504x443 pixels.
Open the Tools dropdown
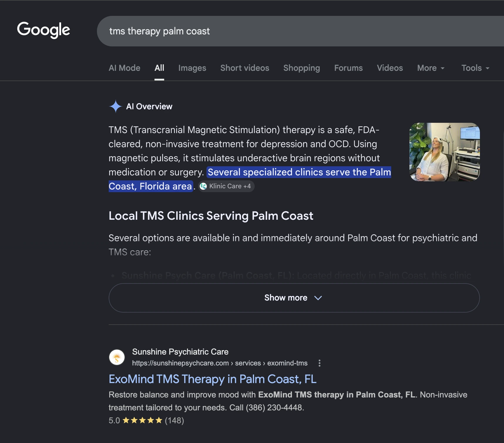[475, 68]
